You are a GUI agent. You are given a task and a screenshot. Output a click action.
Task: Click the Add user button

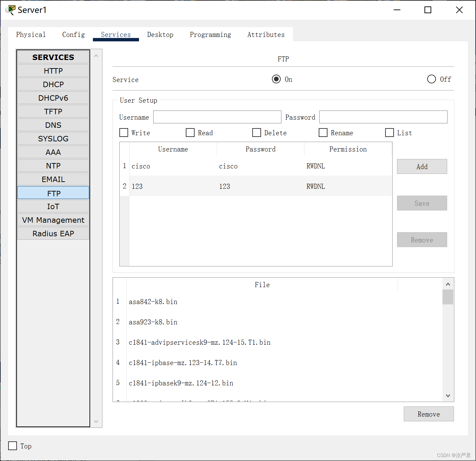pyautogui.click(x=422, y=166)
